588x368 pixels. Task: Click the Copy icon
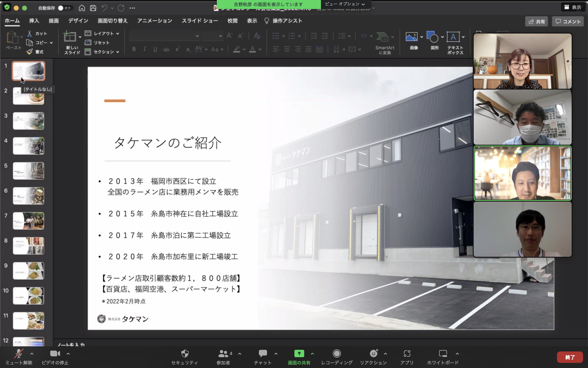pyautogui.click(x=29, y=43)
